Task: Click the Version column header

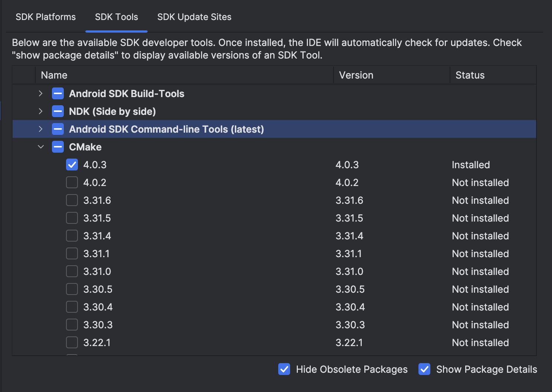Action: pyautogui.click(x=392, y=75)
